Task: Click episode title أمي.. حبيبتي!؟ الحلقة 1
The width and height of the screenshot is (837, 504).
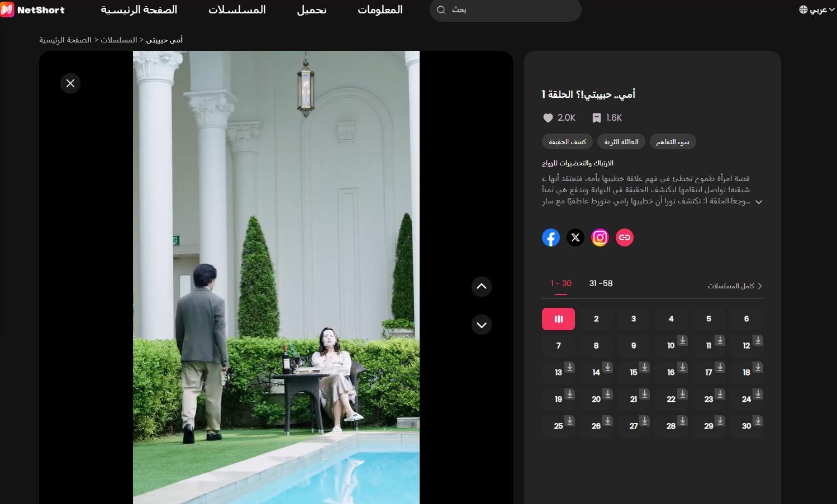Action: 588,94
